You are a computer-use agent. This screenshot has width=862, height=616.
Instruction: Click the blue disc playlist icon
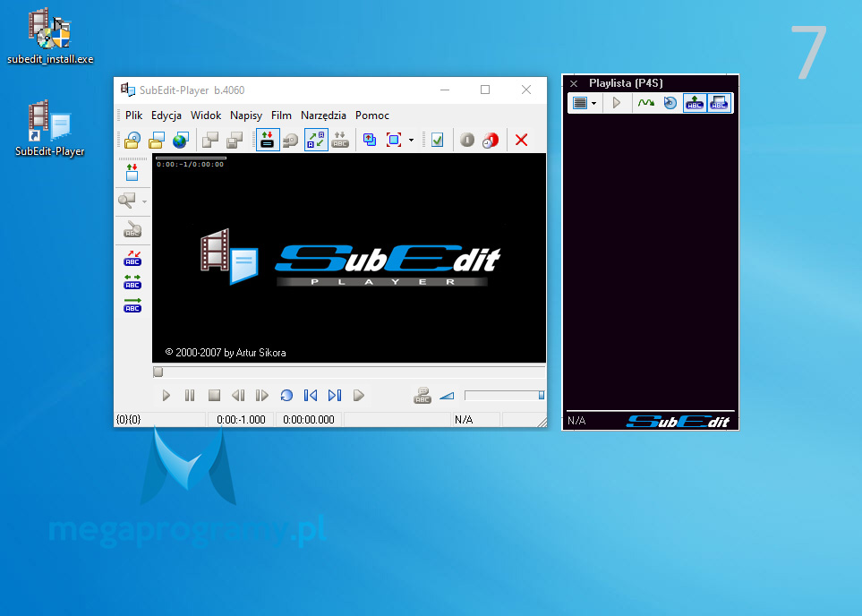[670, 103]
